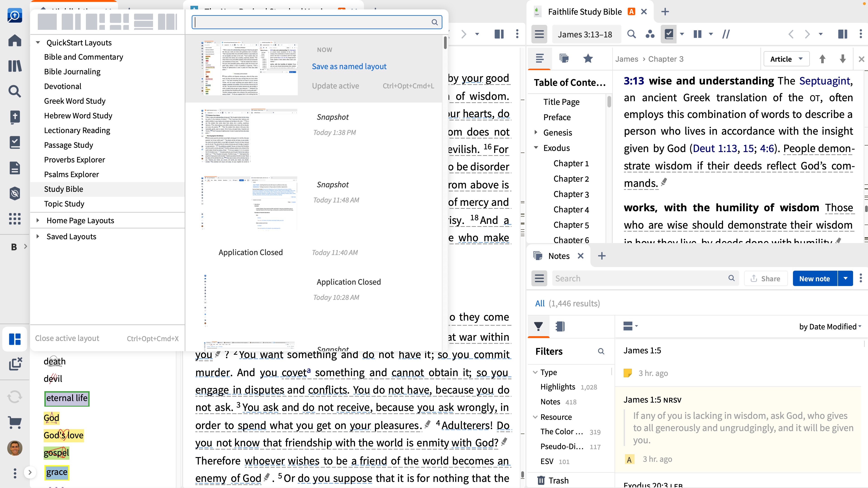
Task: Go to next article with down arrow
Action: [842, 59]
